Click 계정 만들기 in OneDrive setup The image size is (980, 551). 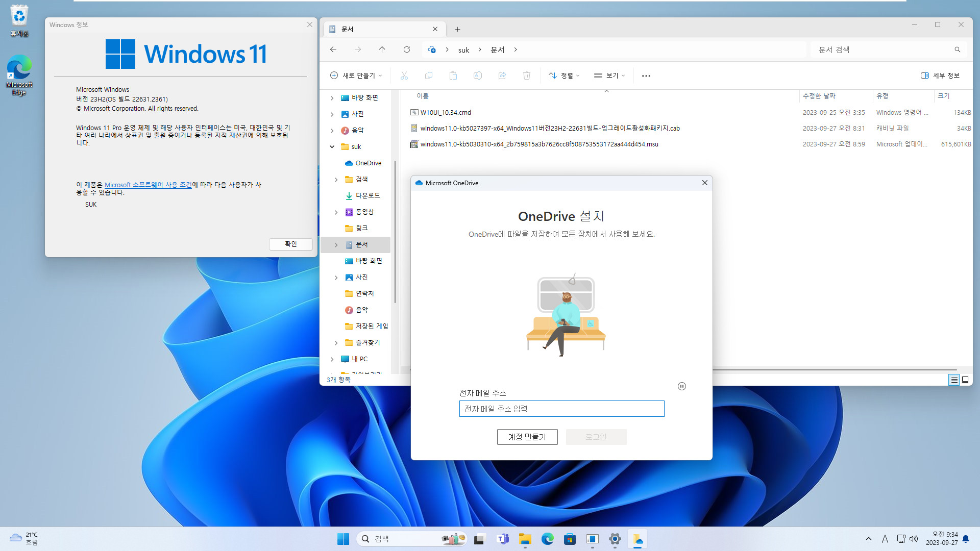coord(527,437)
